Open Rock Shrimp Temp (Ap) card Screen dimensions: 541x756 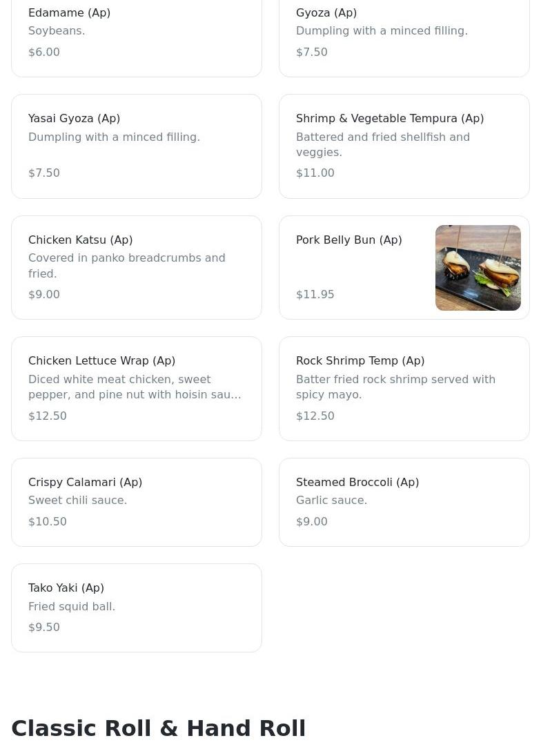(404, 389)
